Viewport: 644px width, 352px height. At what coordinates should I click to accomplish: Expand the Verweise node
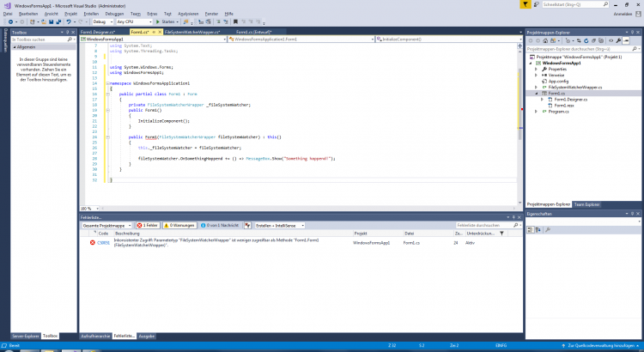click(x=536, y=76)
